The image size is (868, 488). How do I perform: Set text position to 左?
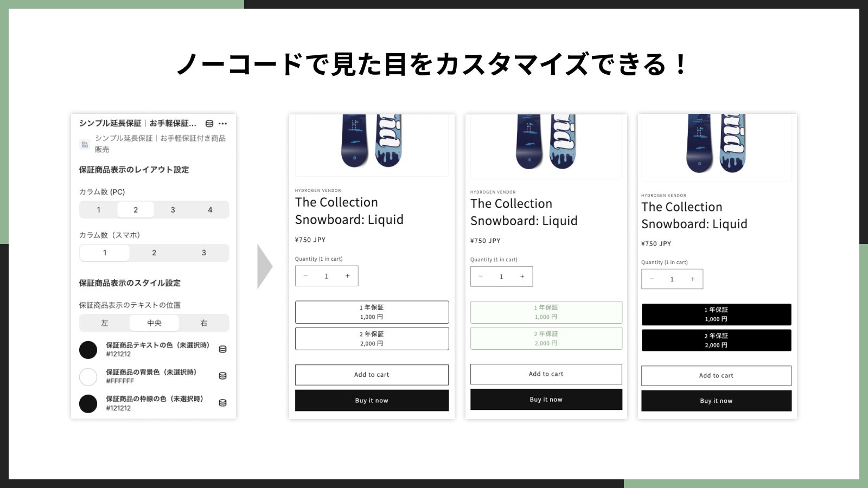coord(105,323)
